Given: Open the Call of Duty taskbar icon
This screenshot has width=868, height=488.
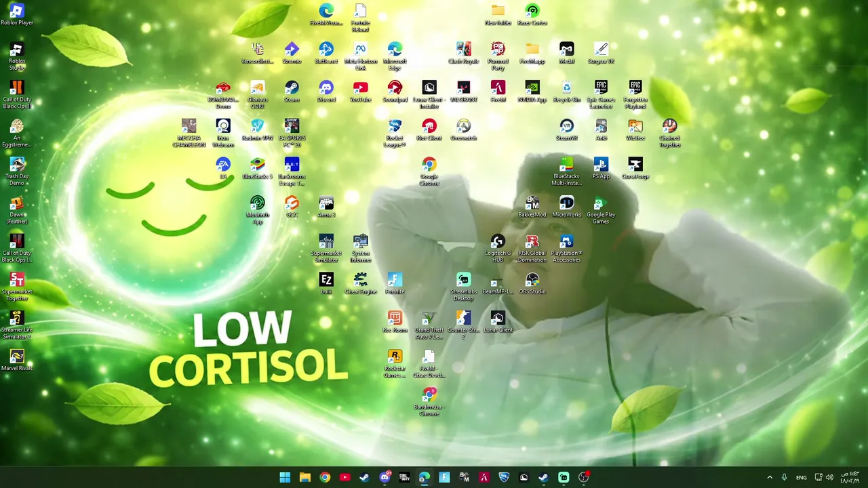Looking at the screenshot, I should (404, 477).
